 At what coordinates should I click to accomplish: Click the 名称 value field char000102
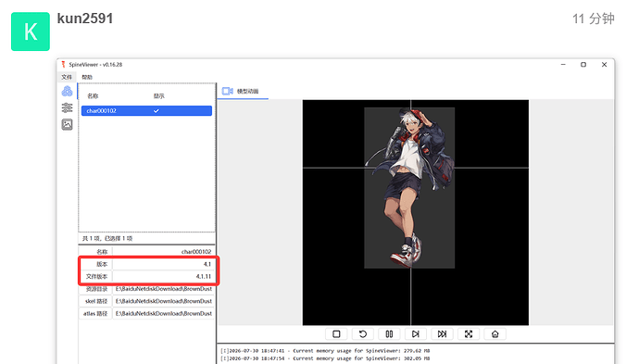pyautogui.click(x=163, y=252)
